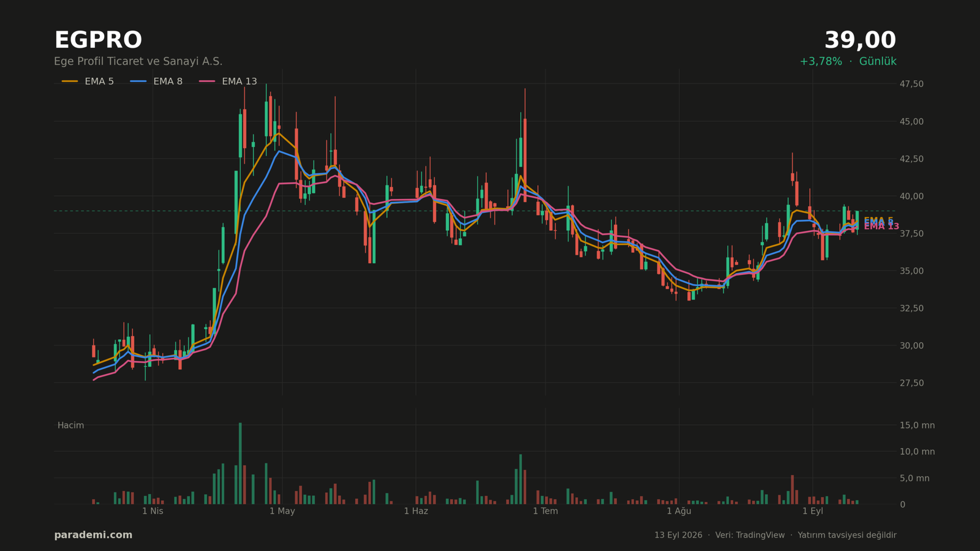This screenshot has width=980, height=551.
Task: Click the pink 'EMA 13' label at the chart's right edge
Action: coord(881,227)
